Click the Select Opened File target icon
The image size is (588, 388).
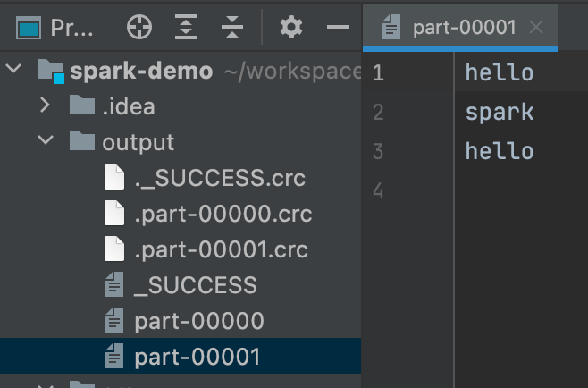(139, 28)
